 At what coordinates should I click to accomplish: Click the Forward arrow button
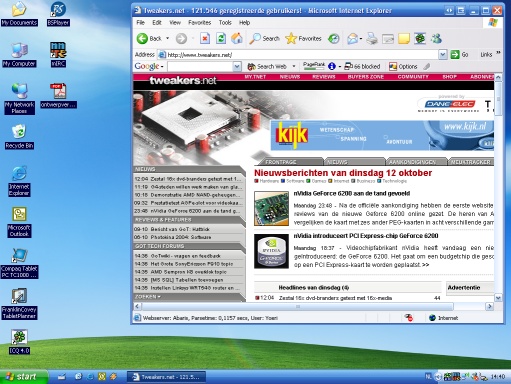point(181,39)
